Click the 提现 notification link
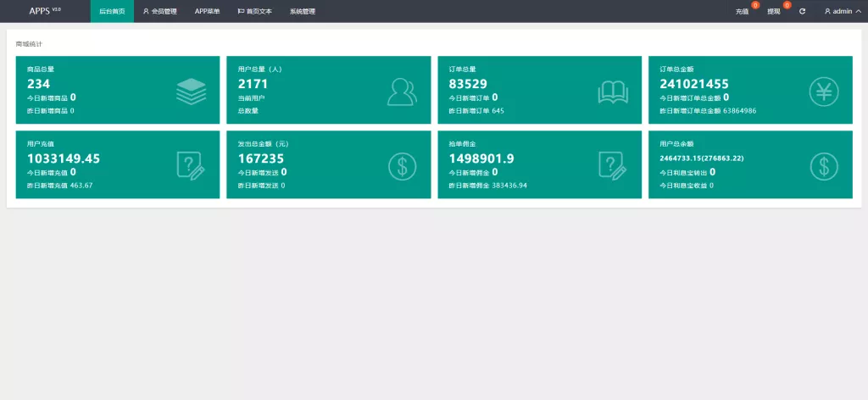 click(773, 12)
